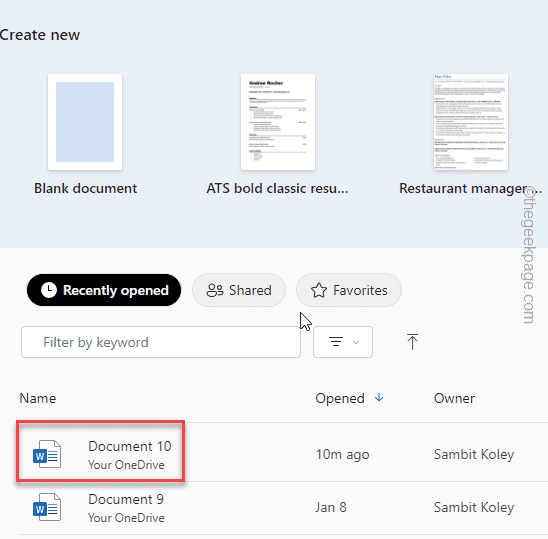This screenshot has height=539, width=548.
Task: Sort by the Opened column header
Action: (x=340, y=398)
